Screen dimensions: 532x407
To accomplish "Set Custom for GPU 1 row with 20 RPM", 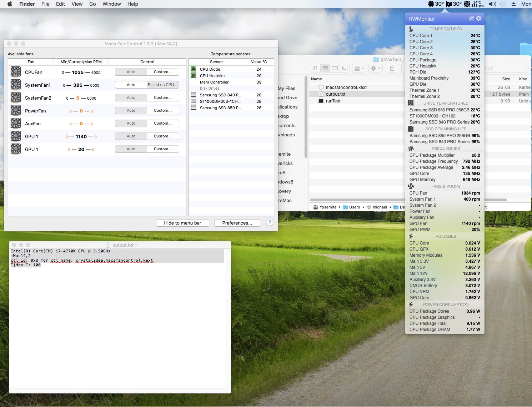I will (x=163, y=149).
